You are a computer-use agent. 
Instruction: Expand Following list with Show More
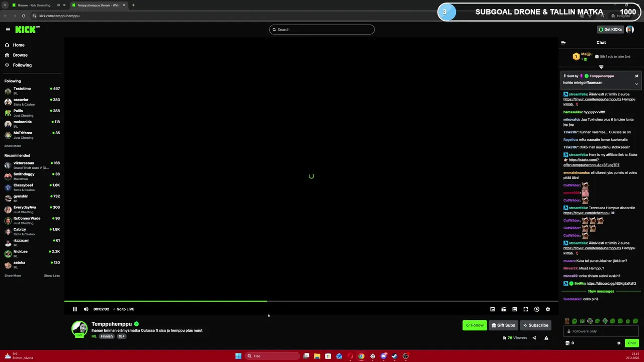pos(13,146)
